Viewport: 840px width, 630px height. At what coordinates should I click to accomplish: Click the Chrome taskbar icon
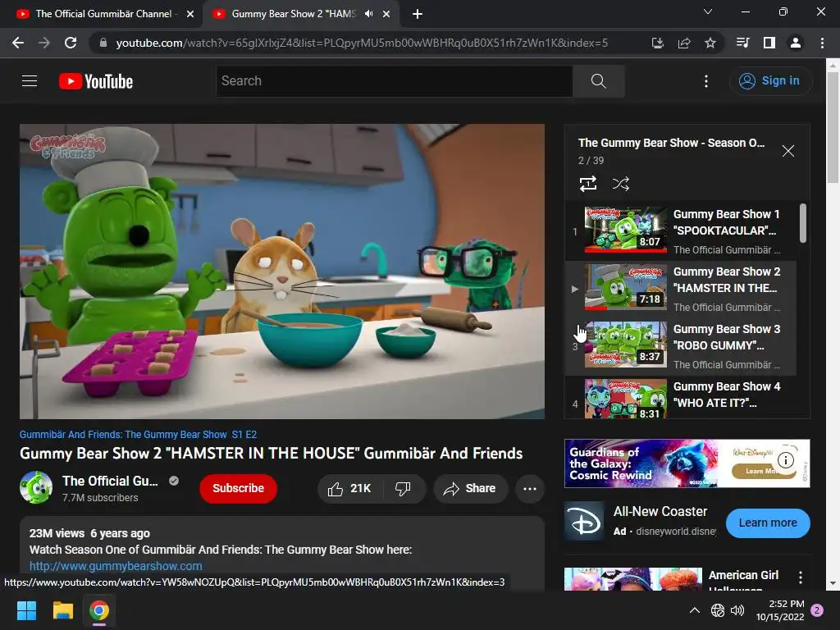pos(99,610)
